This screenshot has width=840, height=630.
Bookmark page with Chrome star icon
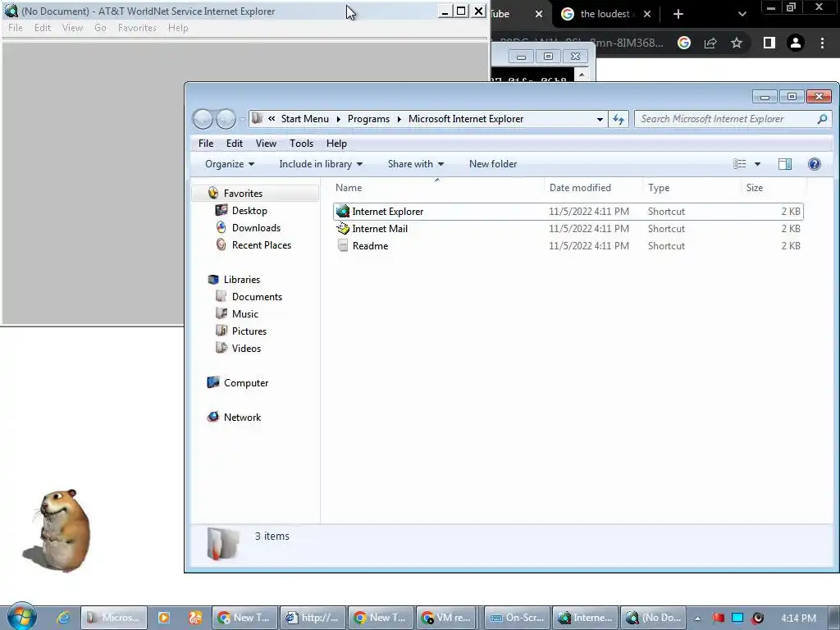point(737,43)
